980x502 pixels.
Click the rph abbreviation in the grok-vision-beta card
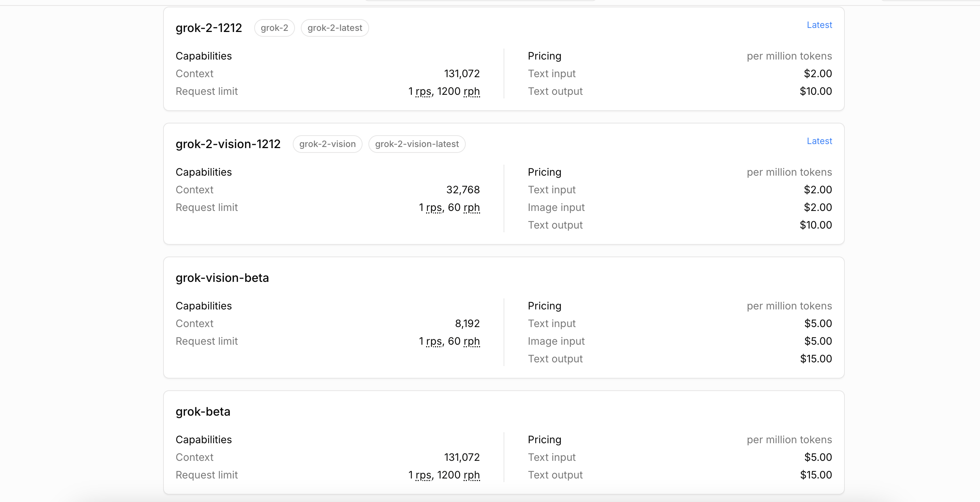click(x=471, y=341)
